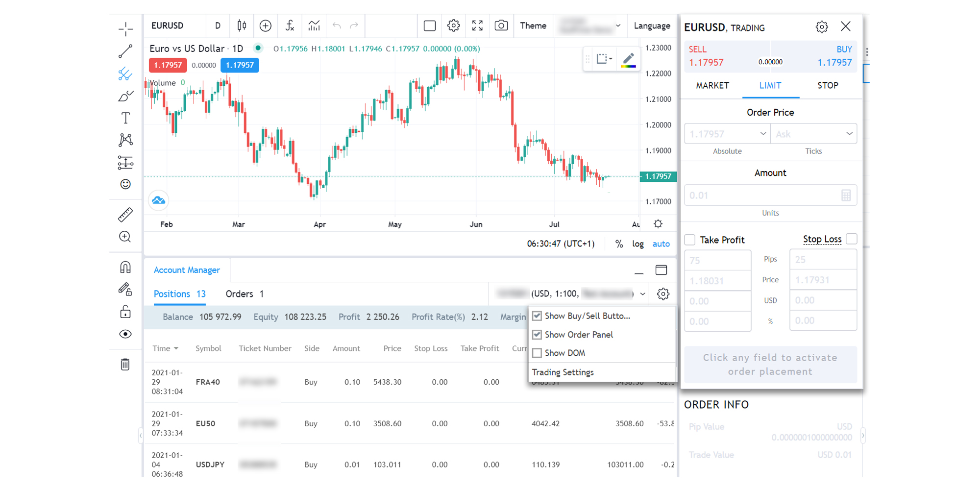This screenshot has width=980, height=490.
Task: Click the trash icon to remove drawings
Action: [x=125, y=364]
